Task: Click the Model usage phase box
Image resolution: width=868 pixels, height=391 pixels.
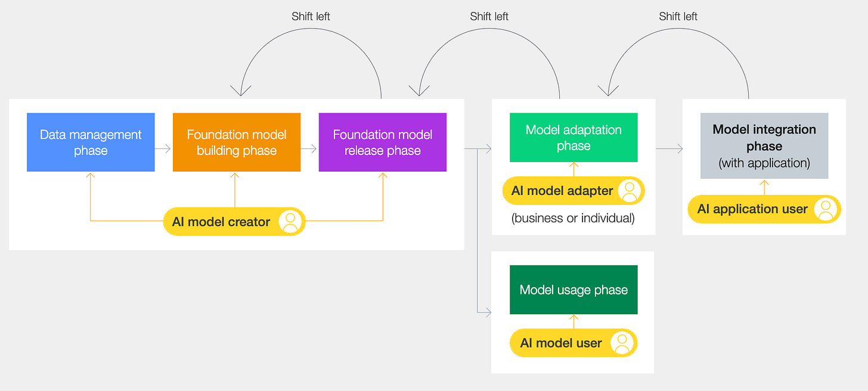Action: [573, 290]
